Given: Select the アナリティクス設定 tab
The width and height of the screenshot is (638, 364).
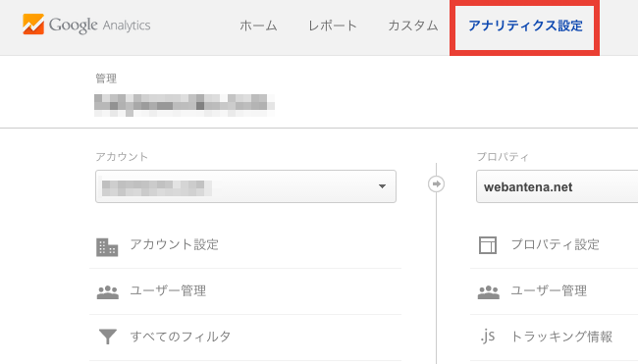Looking at the screenshot, I should [525, 26].
